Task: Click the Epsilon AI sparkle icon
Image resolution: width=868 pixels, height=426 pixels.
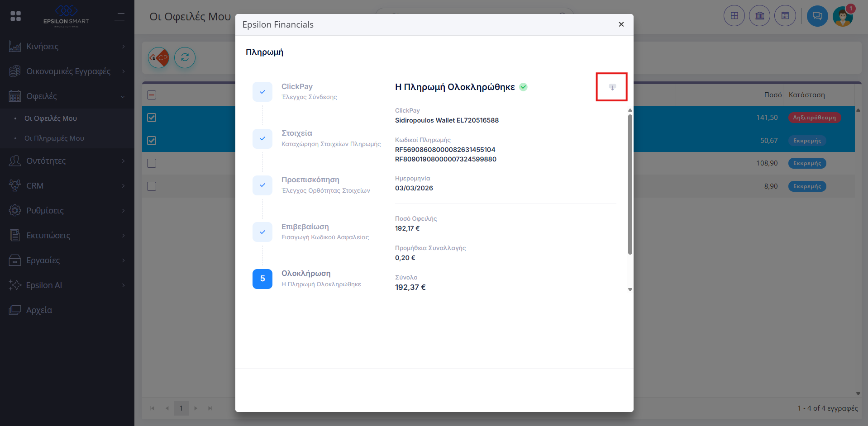Action: (x=15, y=285)
